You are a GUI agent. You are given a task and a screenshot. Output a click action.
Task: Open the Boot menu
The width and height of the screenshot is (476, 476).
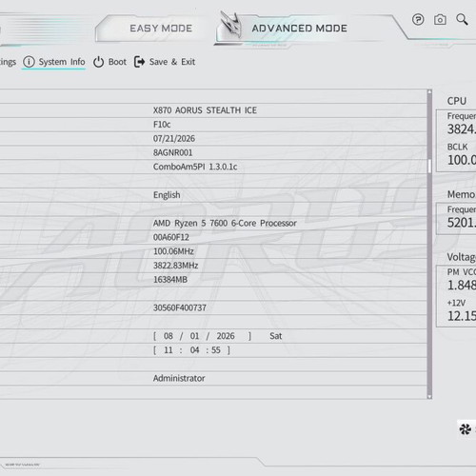(x=117, y=62)
